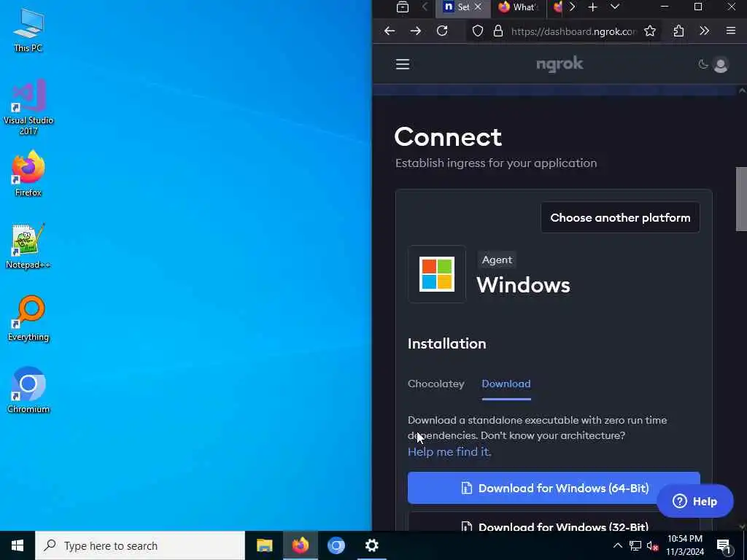This screenshot has width=747, height=560.
Task: Open Visual Studio 2017 desktop shortcut
Action: tap(28, 108)
